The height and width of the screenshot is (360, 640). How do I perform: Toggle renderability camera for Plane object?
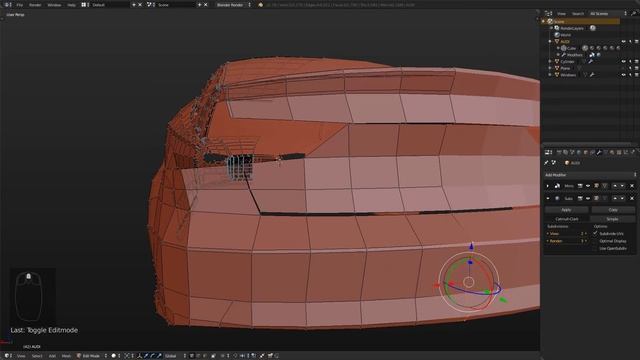coord(636,68)
